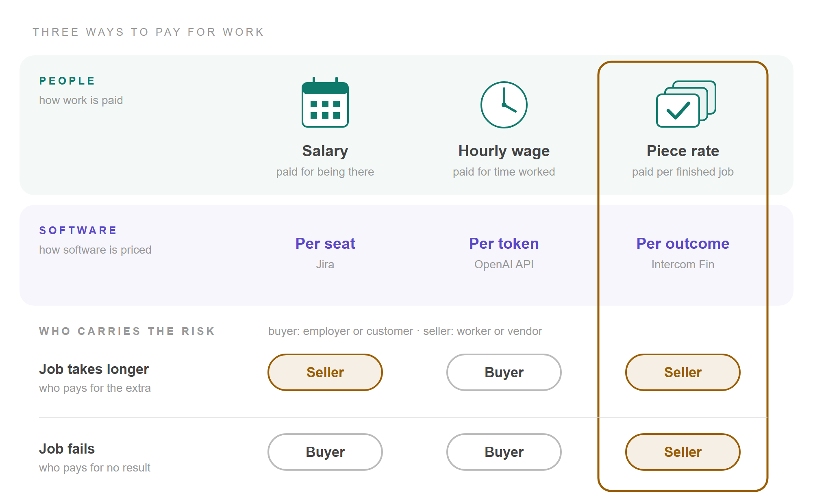
Task: Click the Piece rate stacked checkmark icon
Action: [686, 104]
